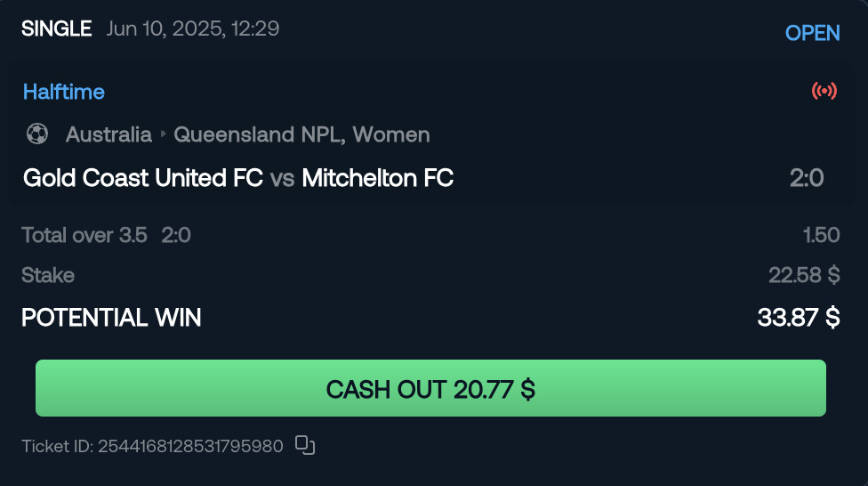
Task: Click the 33.87 $ potential win amount
Action: click(x=799, y=318)
